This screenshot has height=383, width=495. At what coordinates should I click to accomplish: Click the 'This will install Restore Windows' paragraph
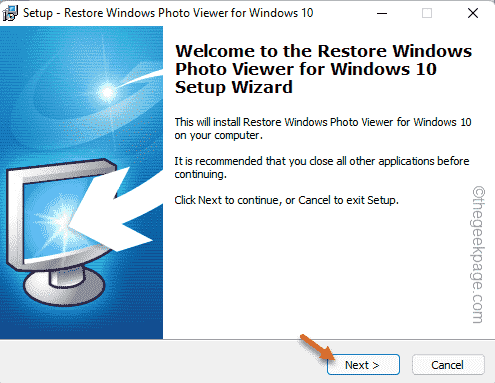coord(323,129)
